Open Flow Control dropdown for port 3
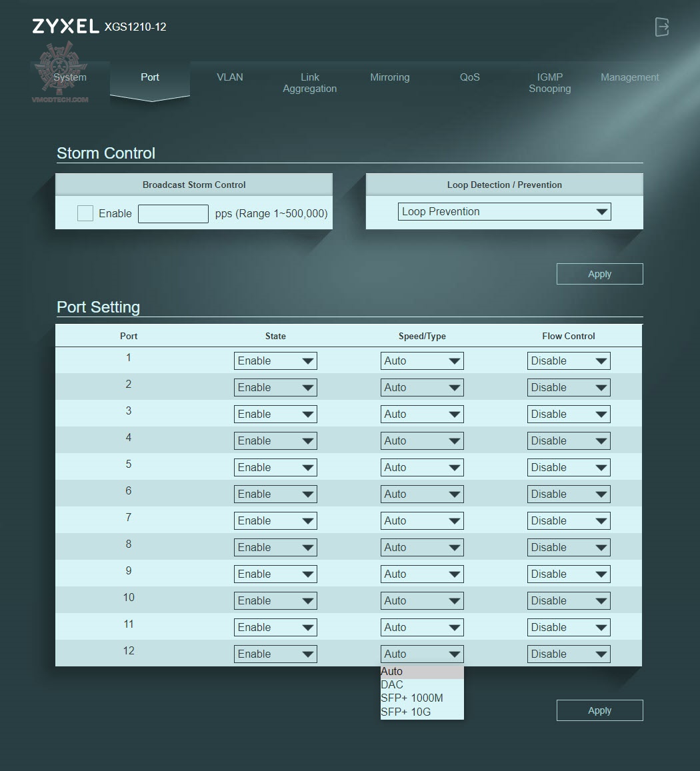This screenshot has height=771, width=700. click(569, 414)
